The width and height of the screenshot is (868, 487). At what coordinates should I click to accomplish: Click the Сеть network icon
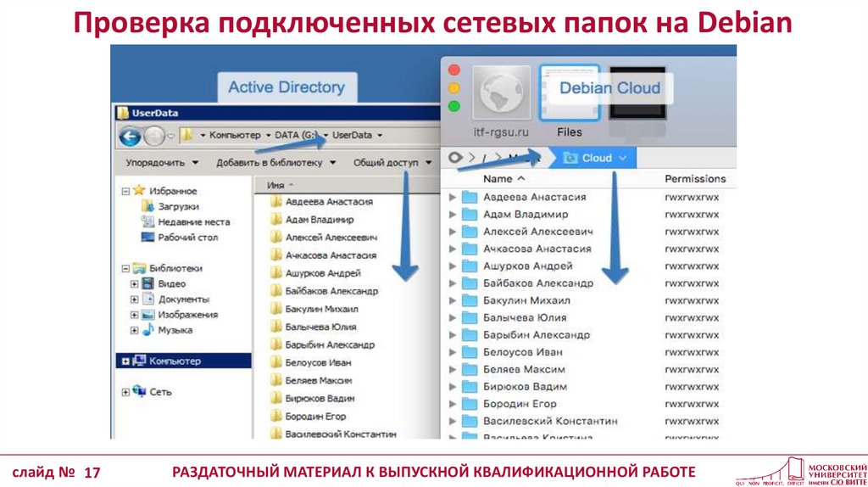click(x=140, y=391)
